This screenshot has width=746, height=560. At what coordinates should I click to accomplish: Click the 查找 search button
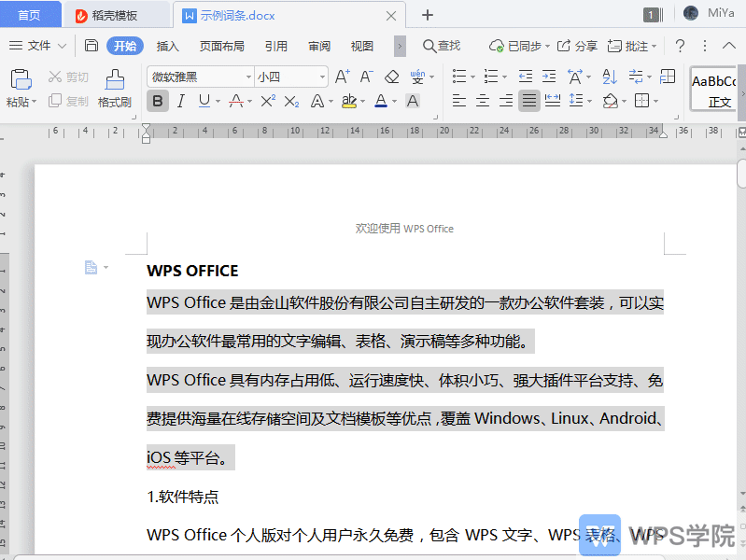click(x=442, y=46)
